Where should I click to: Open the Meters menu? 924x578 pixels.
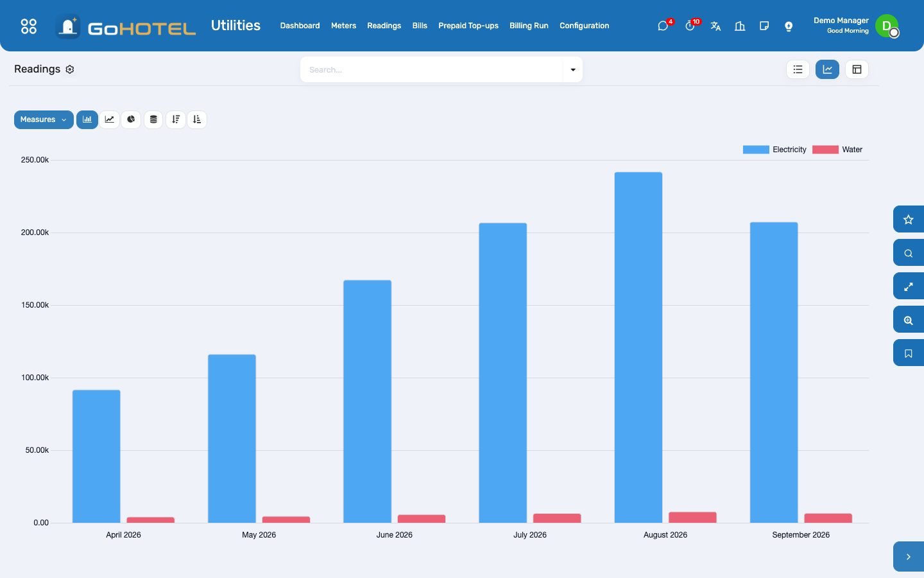point(343,26)
